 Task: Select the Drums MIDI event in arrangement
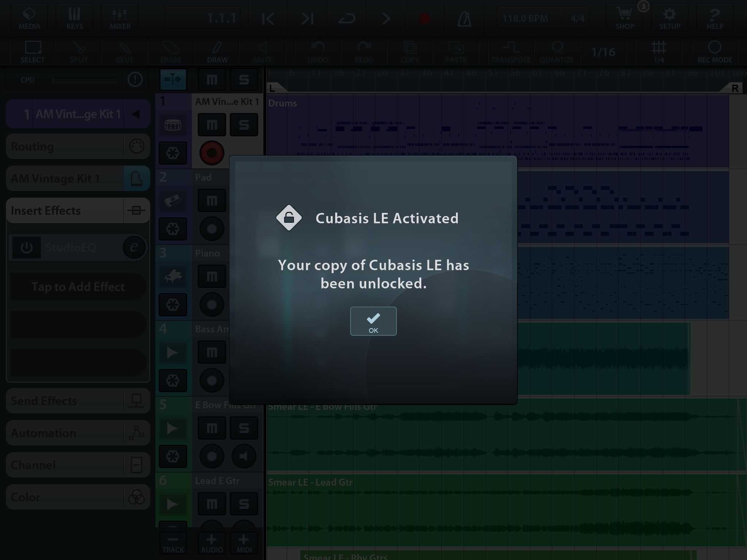498,131
